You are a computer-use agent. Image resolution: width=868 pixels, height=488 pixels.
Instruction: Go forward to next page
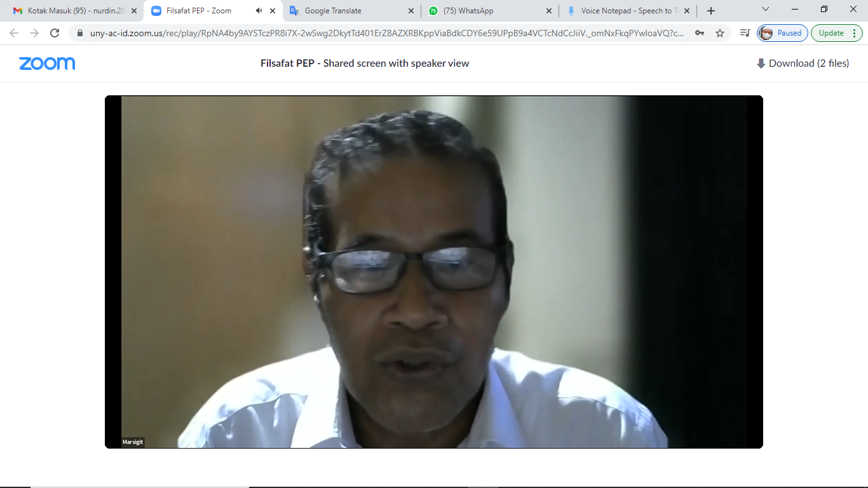click(34, 33)
